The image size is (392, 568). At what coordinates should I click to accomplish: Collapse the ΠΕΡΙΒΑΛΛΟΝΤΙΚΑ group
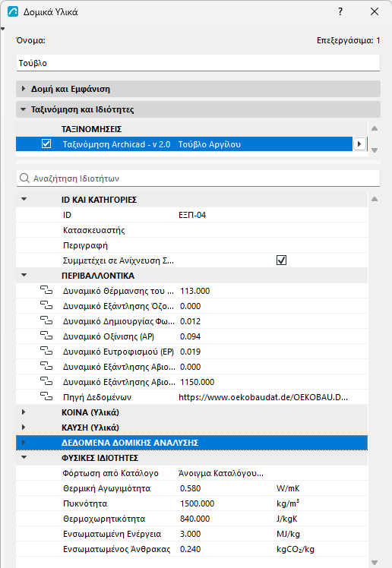coord(24,276)
